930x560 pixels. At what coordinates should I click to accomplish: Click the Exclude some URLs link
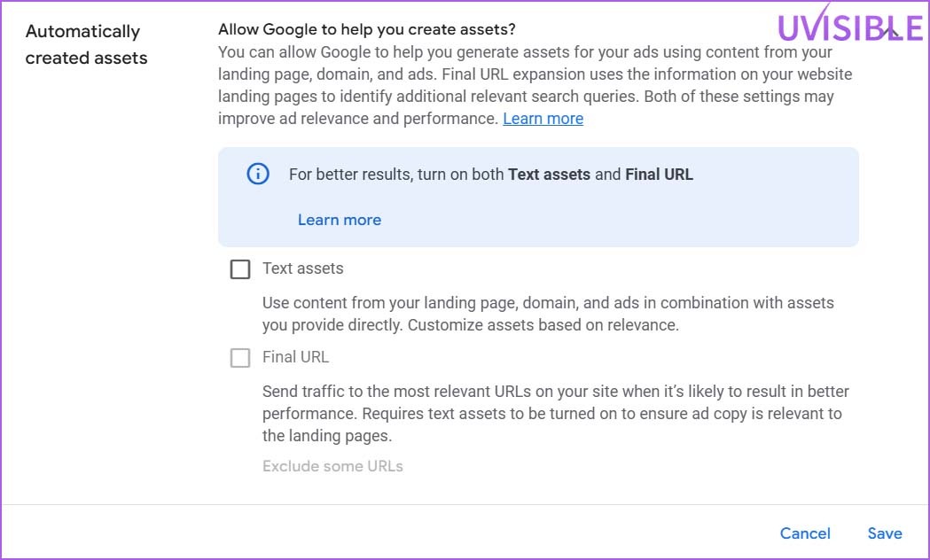[332, 466]
